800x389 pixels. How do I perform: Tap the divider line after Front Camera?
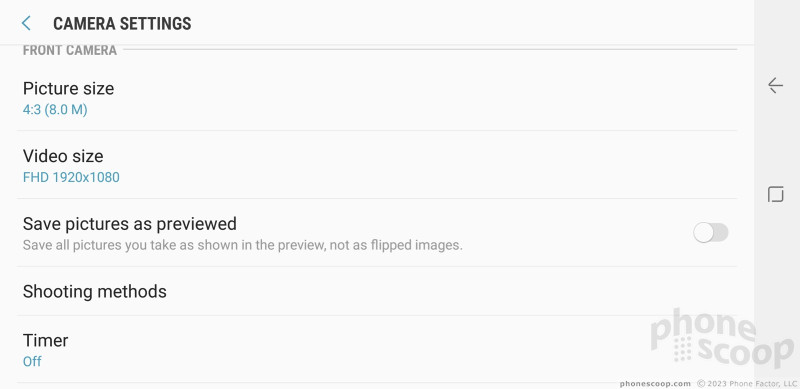coord(430,50)
